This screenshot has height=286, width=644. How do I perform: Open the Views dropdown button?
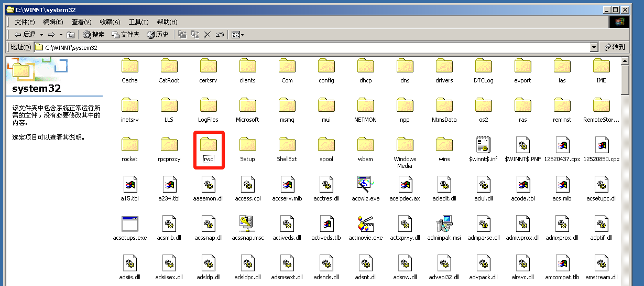coord(237,35)
